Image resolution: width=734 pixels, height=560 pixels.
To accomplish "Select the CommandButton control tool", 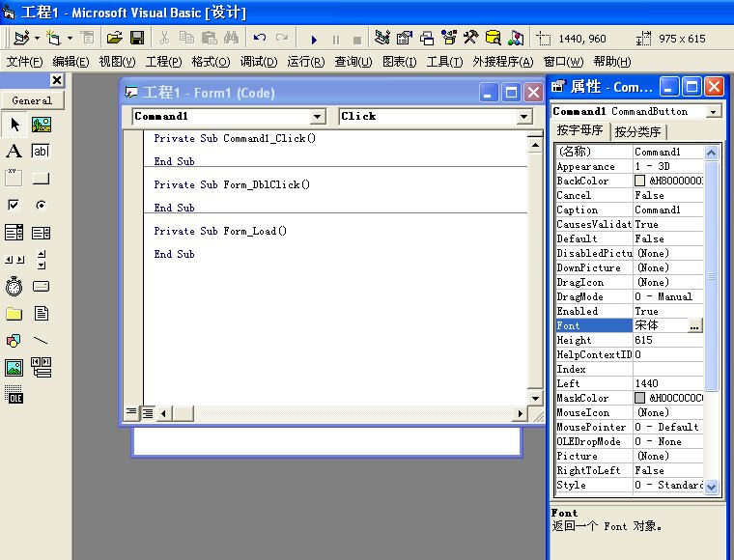I will [41, 179].
